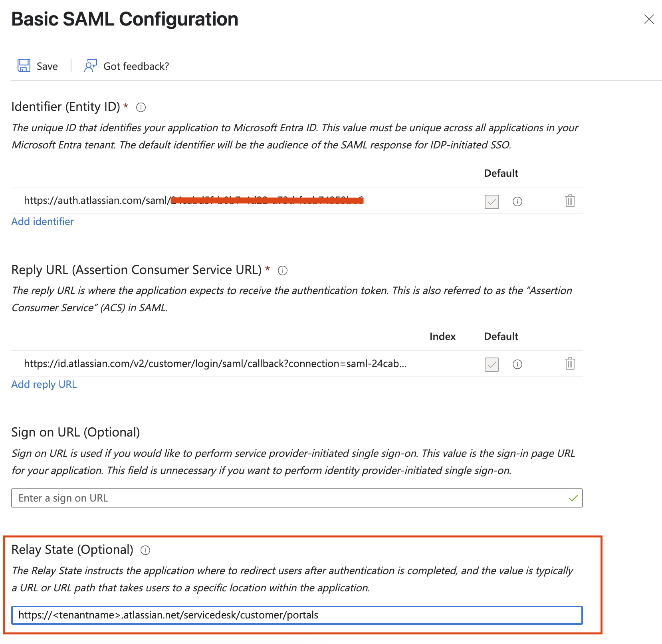Delete the id.atlassian.com reply URL row
The image size is (662, 644).
click(570, 363)
